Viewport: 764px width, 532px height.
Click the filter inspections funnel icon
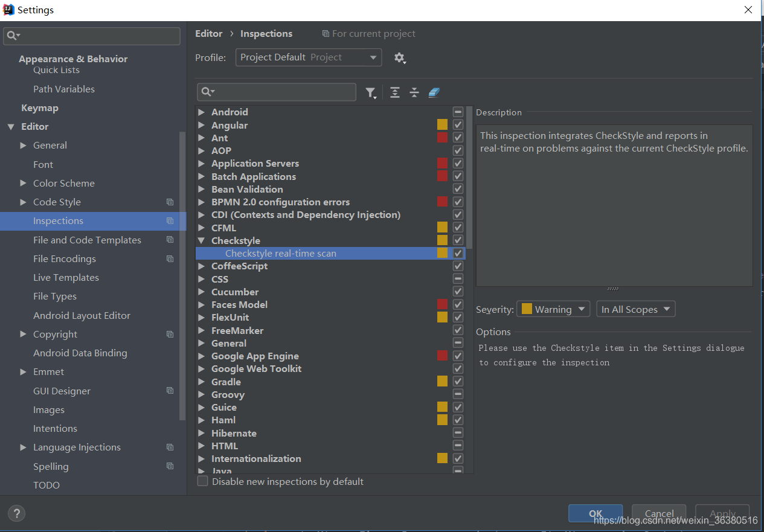(x=370, y=92)
